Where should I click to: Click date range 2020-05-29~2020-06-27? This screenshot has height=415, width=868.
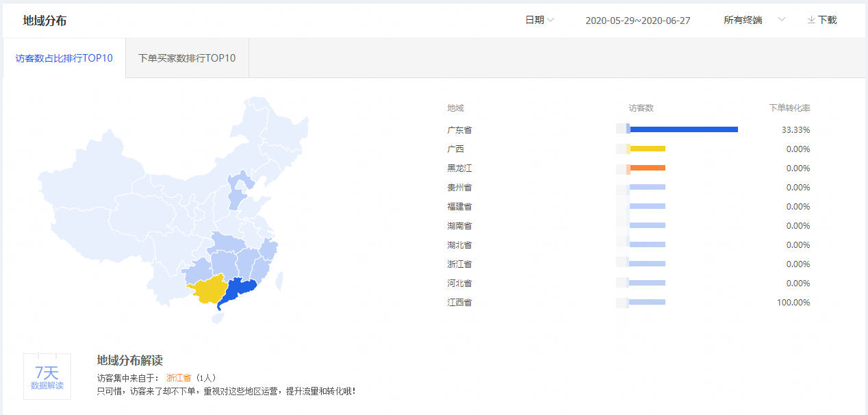[637, 21]
